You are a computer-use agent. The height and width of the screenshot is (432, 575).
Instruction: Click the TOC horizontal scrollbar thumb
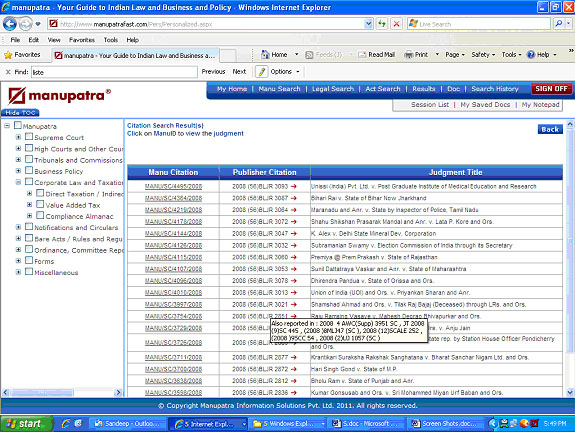point(42,393)
